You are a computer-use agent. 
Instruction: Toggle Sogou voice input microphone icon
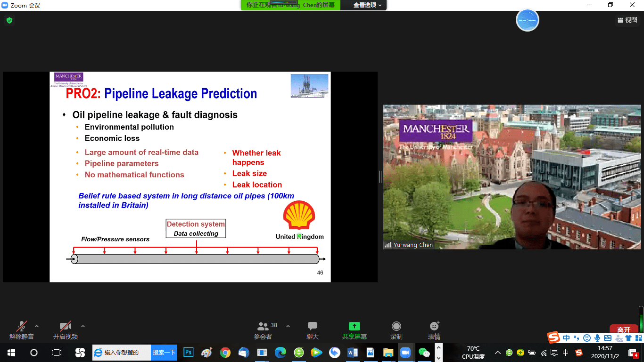pos(597,338)
